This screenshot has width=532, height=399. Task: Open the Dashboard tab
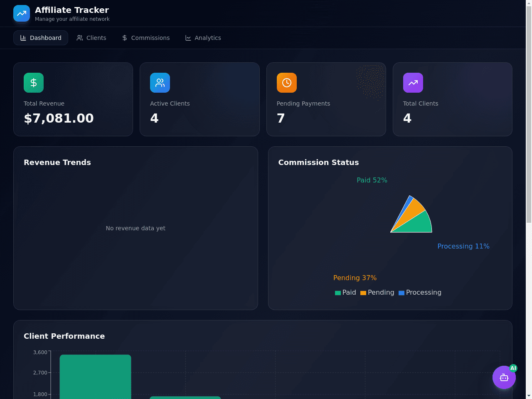point(41,38)
